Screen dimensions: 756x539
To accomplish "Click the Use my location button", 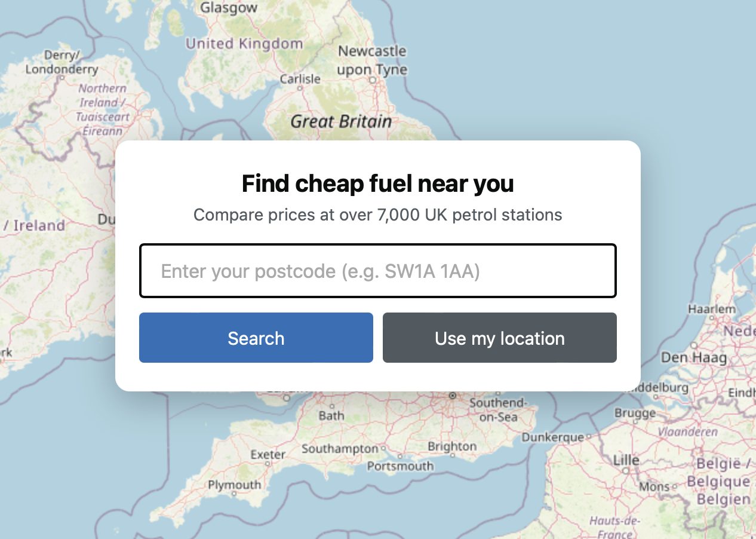I will click(499, 338).
